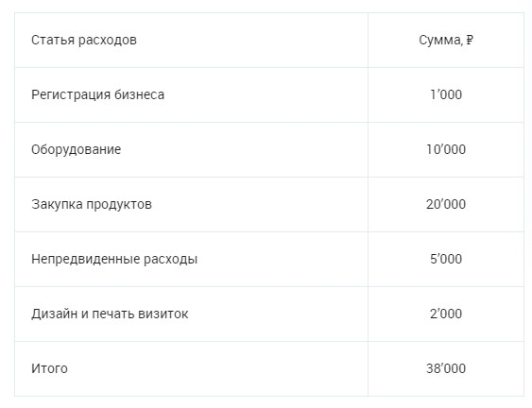Click the ruble sign in header
Image resolution: width=532 pixels, height=408 pixels.
(470, 40)
